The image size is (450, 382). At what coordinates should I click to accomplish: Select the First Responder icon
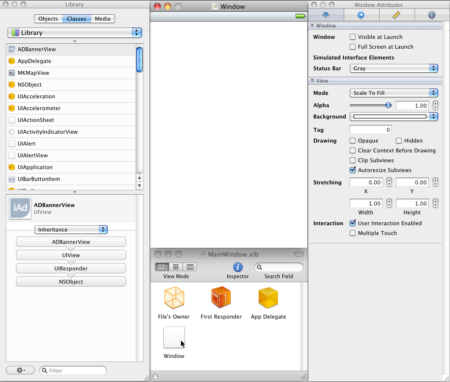click(x=221, y=297)
